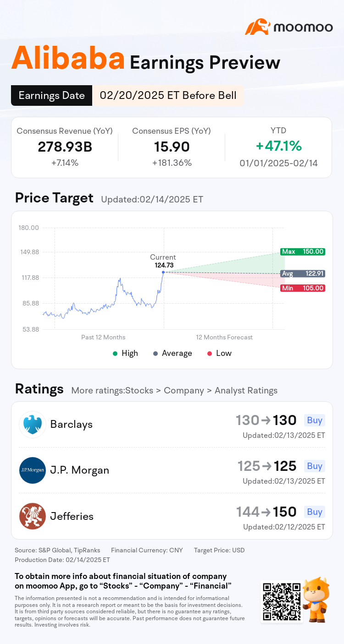Open the Barclays Buy rating badge
This screenshot has width=344, height=644.
(x=315, y=420)
